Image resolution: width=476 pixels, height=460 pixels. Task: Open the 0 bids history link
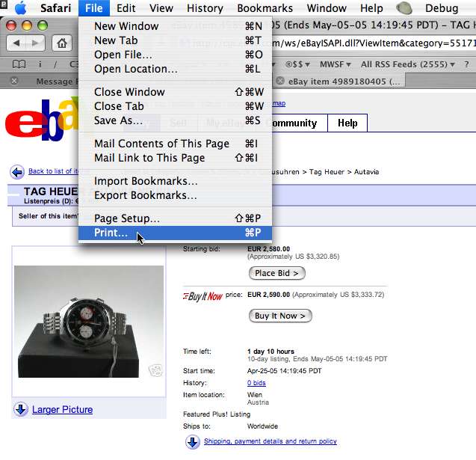tap(256, 383)
